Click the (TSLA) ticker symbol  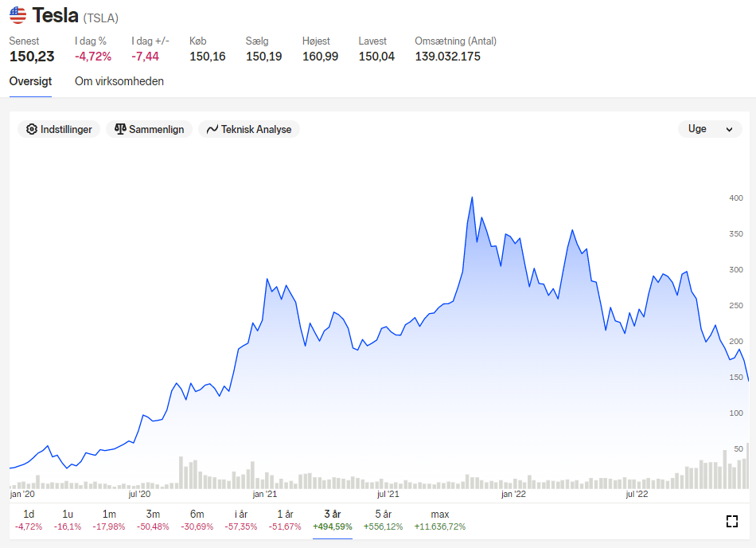coord(101,18)
